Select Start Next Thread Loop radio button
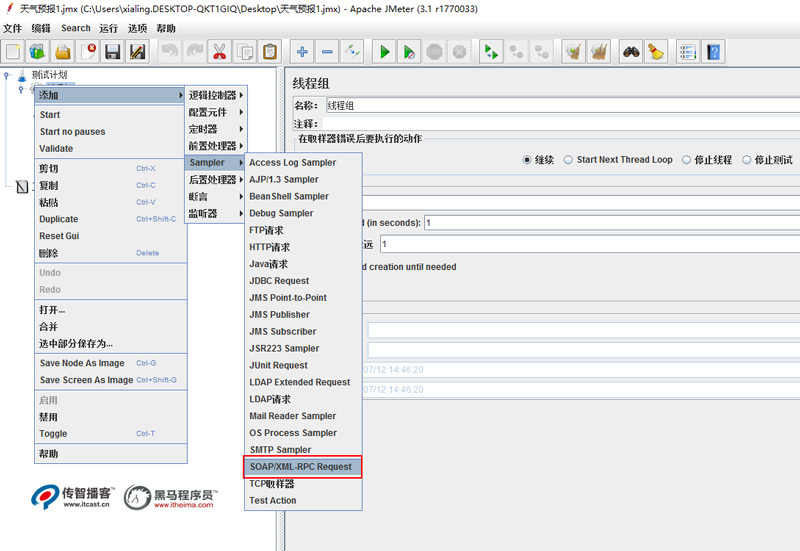The width and height of the screenshot is (800, 551). click(568, 160)
